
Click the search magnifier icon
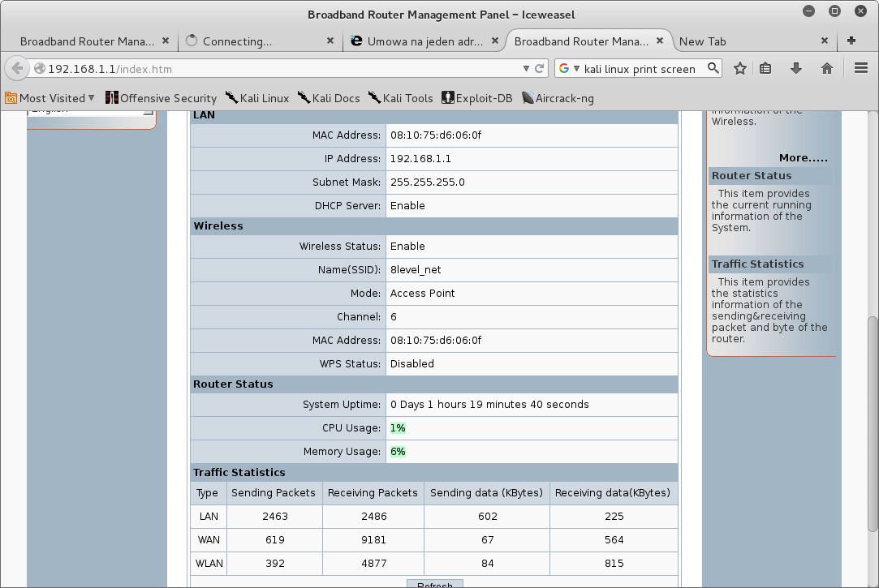tap(713, 68)
